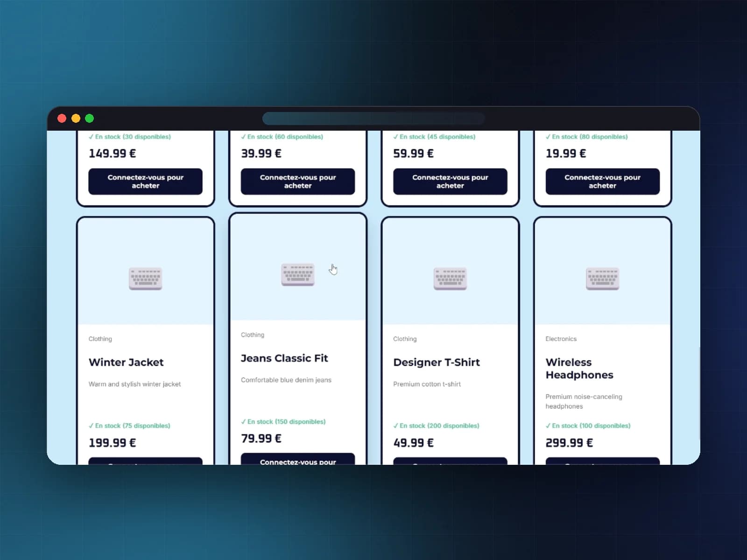Click 'Comfortable blue denim jeans' description
The width and height of the screenshot is (747, 560).
[286, 380]
